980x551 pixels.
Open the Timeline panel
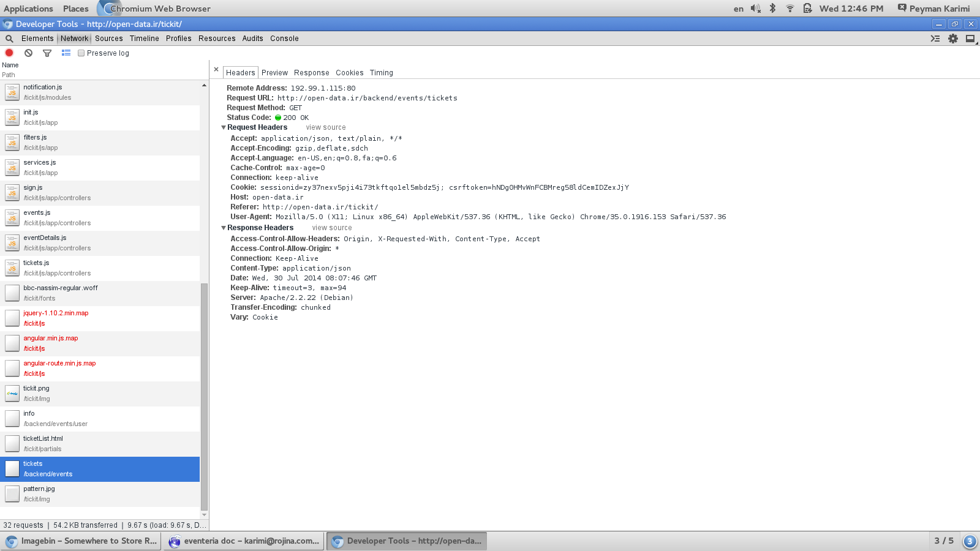pos(145,39)
